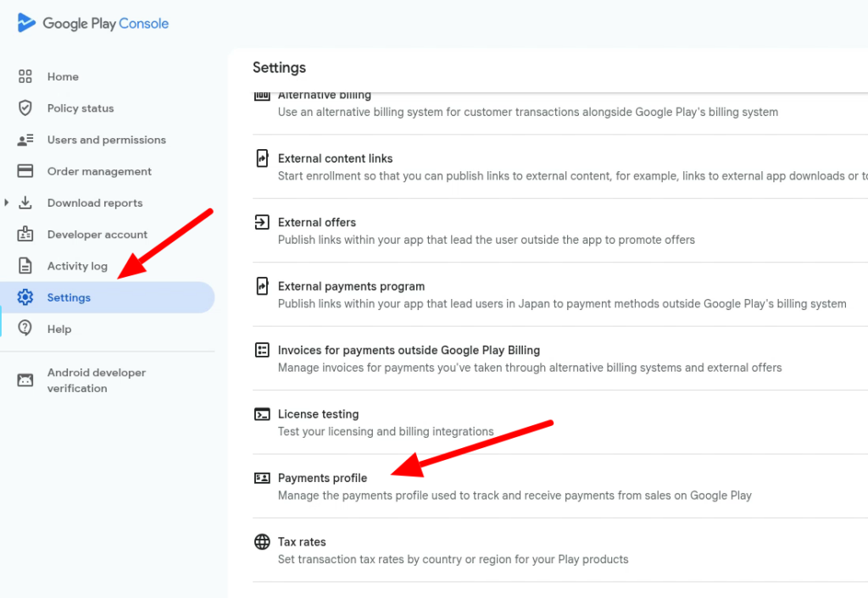Open Invoices for payments outside Google Play Billing

coord(409,350)
